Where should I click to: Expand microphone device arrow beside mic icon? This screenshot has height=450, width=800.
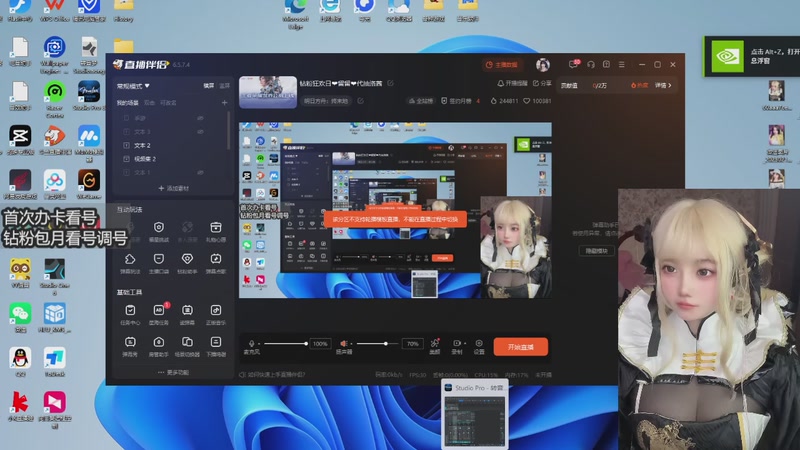click(259, 344)
